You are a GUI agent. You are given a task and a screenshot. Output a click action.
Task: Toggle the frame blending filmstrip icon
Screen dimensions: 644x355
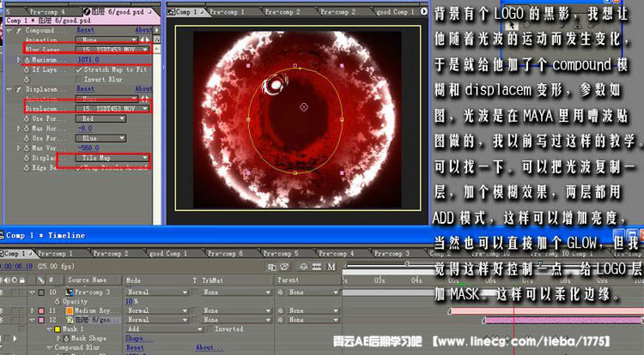(x=317, y=268)
